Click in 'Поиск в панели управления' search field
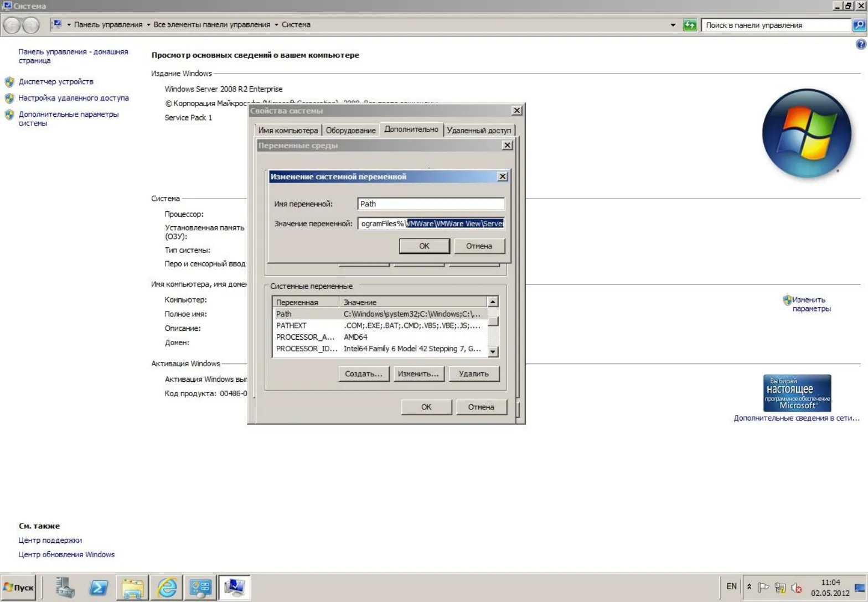Screen dimensions: 868x602 tap(776, 25)
